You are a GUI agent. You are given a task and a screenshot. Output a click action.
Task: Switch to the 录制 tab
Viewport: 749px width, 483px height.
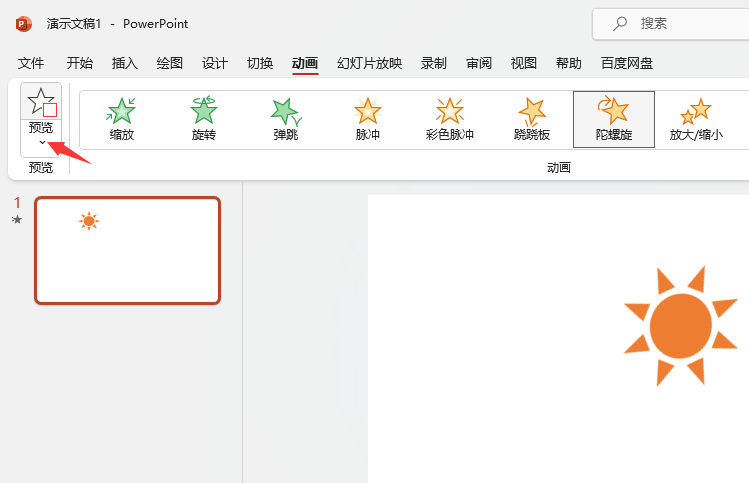pos(433,63)
